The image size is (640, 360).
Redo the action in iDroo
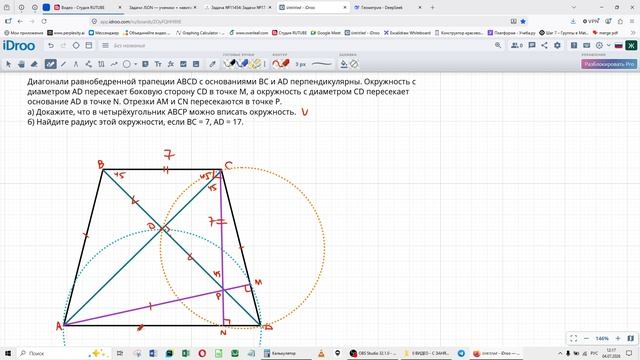[x=63, y=46]
